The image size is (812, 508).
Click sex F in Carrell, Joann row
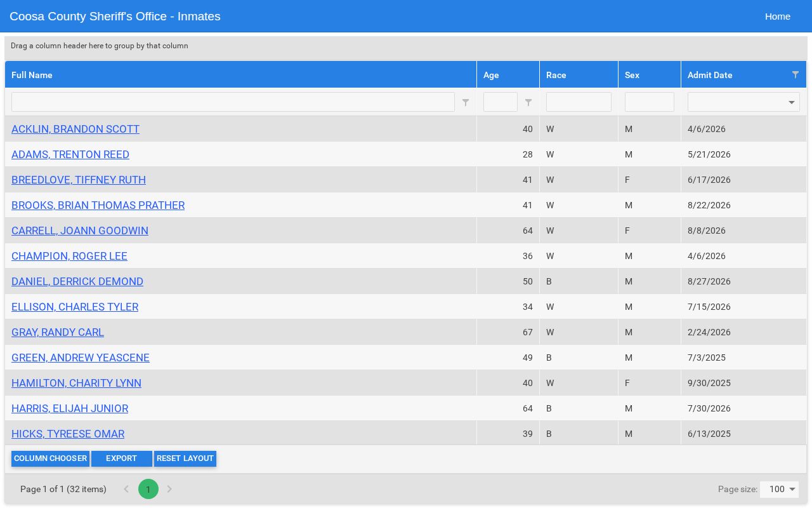tap(627, 231)
